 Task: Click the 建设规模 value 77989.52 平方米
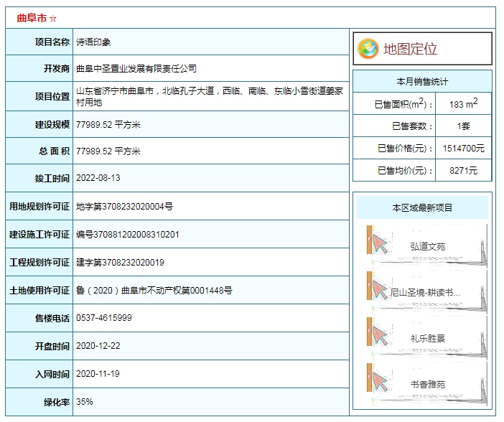108,125
